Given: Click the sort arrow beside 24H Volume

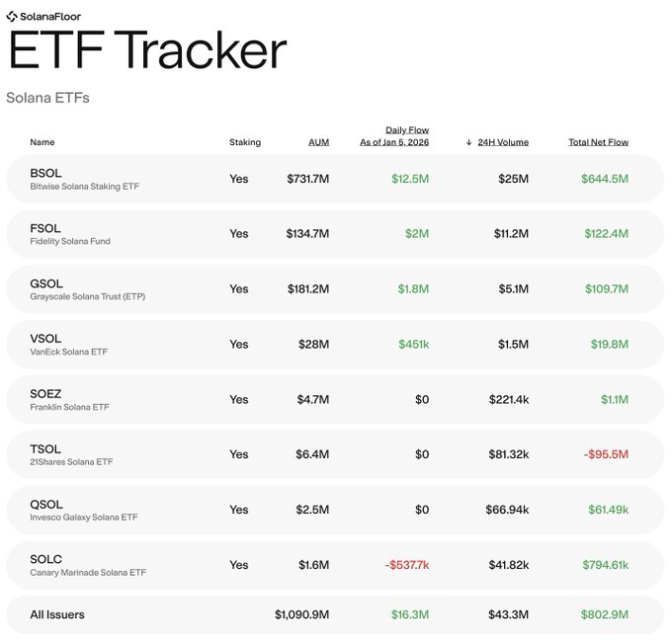Looking at the screenshot, I should coord(468,142).
